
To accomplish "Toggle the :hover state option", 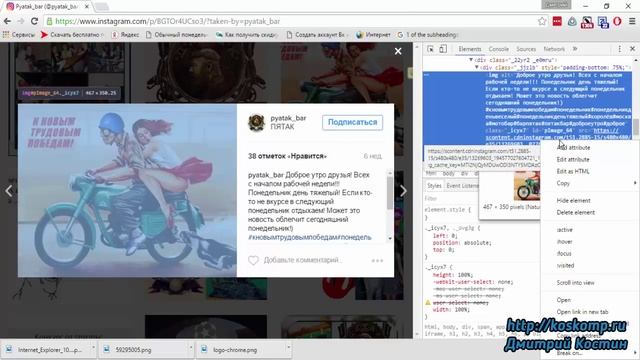I will point(564,241).
